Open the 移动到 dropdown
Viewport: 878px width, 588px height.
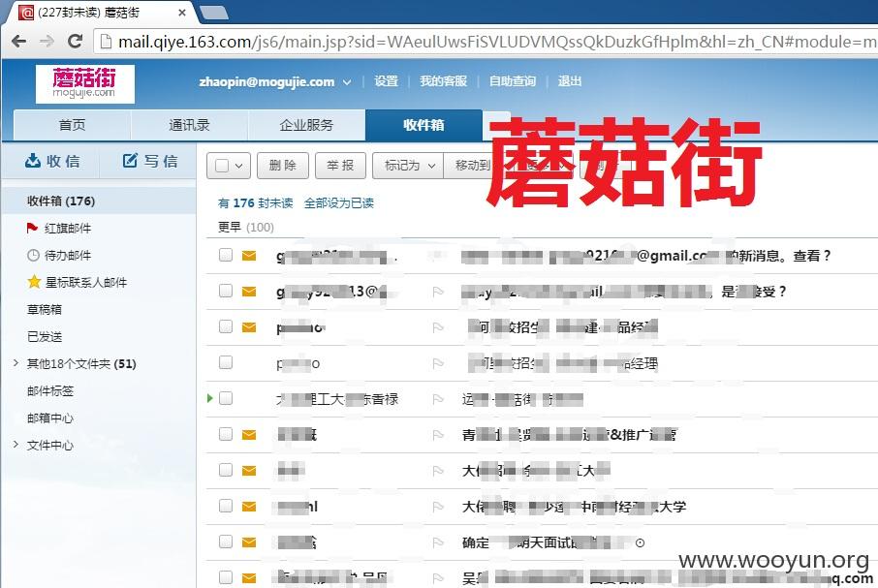(472, 166)
